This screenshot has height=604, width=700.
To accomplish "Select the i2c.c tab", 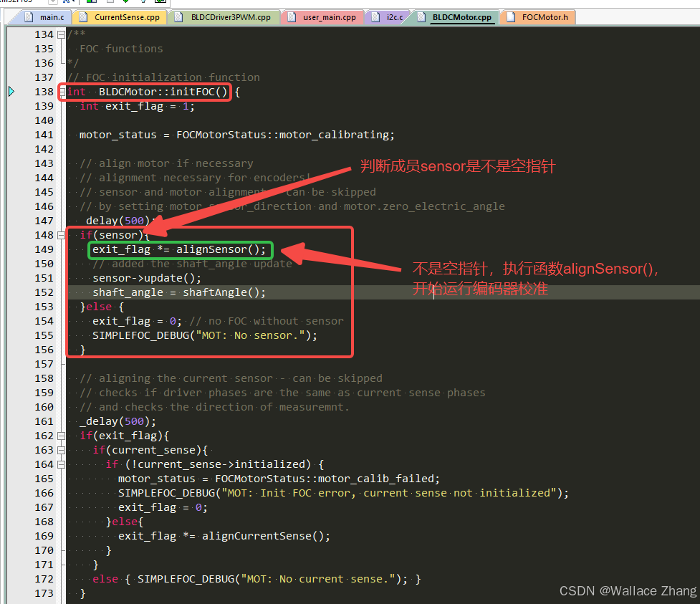I will (388, 17).
